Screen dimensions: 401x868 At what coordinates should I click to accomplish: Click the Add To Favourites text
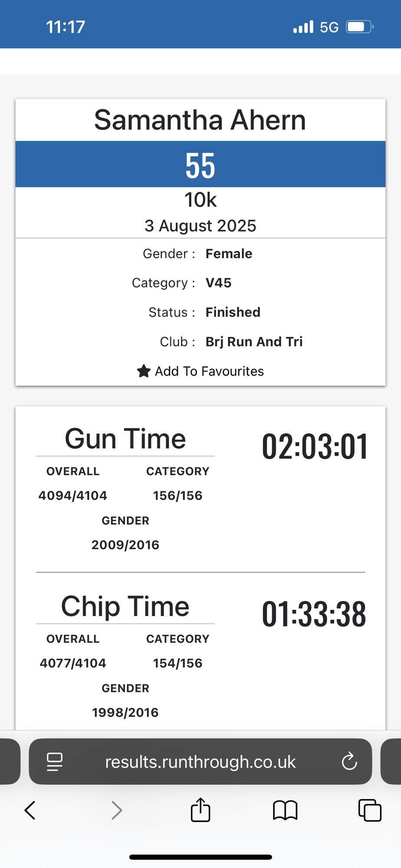(209, 372)
